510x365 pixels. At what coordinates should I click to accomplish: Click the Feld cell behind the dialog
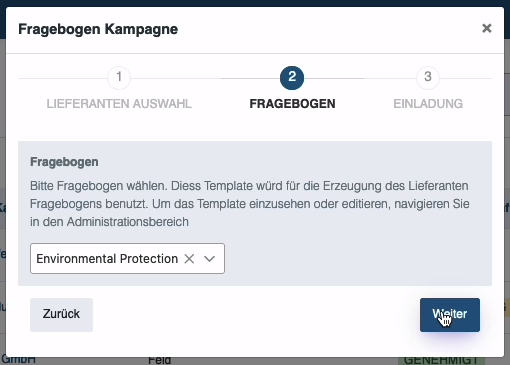[x=160, y=361]
